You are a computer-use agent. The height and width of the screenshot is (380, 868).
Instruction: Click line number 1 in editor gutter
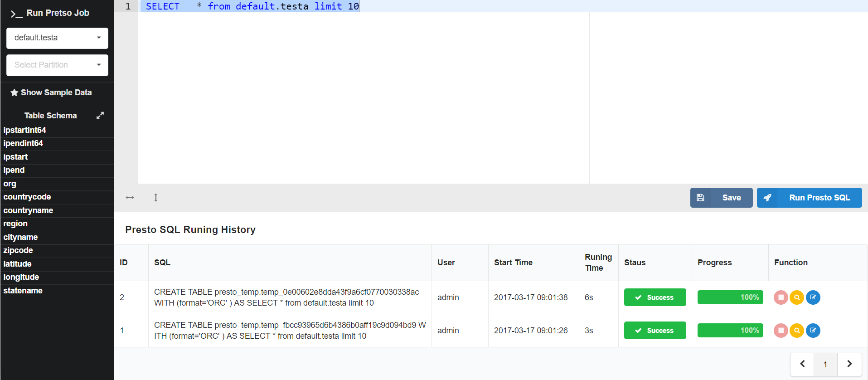click(x=128, y=6)
